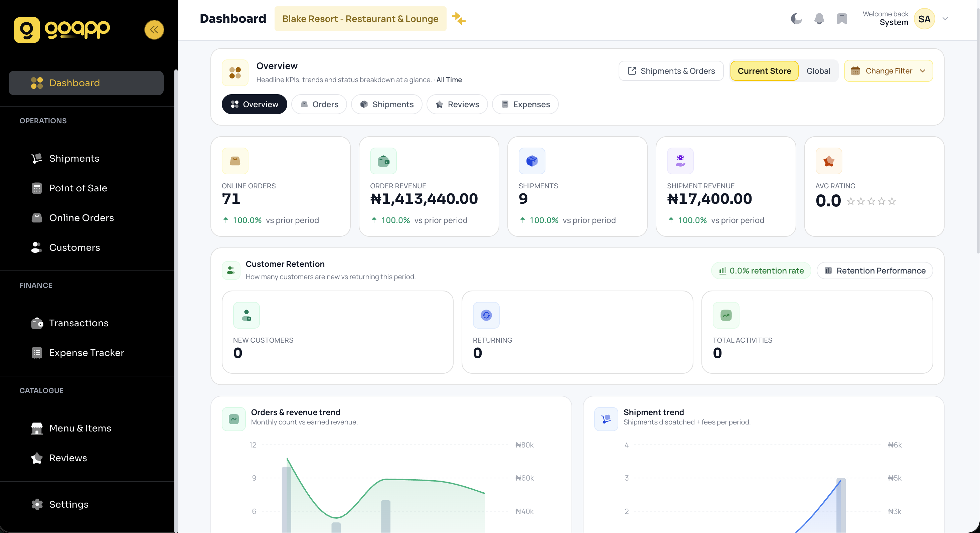
Task: Click the New Customers icon
Action: pos(247,315)
